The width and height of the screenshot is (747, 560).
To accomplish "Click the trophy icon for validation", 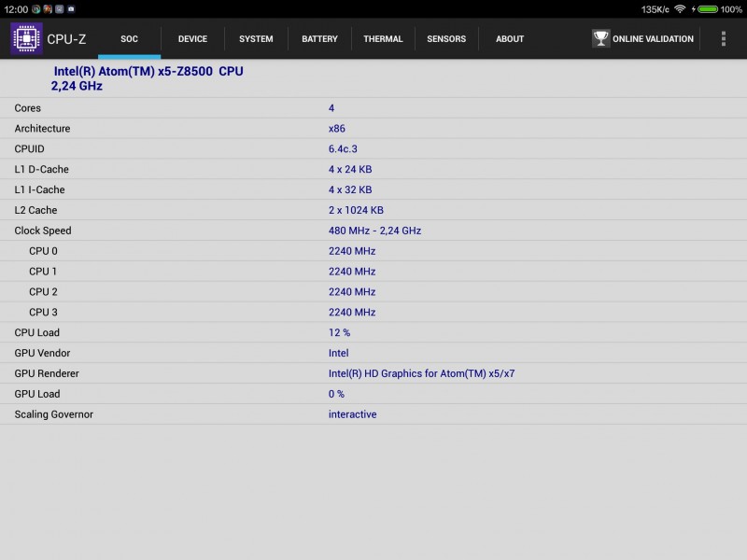I will point(600,38).
